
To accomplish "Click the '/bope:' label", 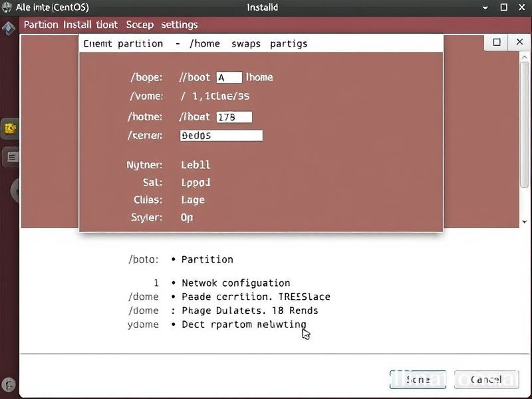I will pyautogui.click(x=146, y=77).
